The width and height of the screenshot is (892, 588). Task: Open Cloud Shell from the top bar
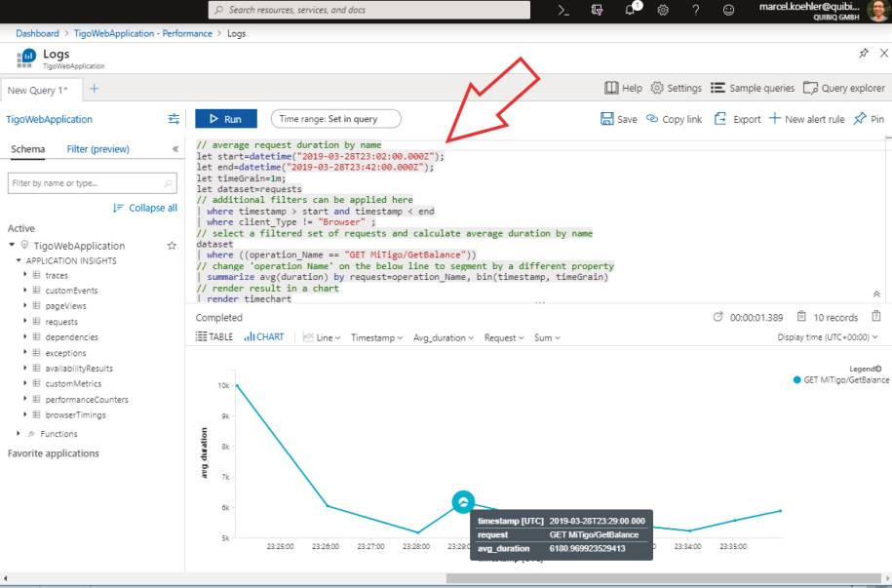[x=563, y=11]
